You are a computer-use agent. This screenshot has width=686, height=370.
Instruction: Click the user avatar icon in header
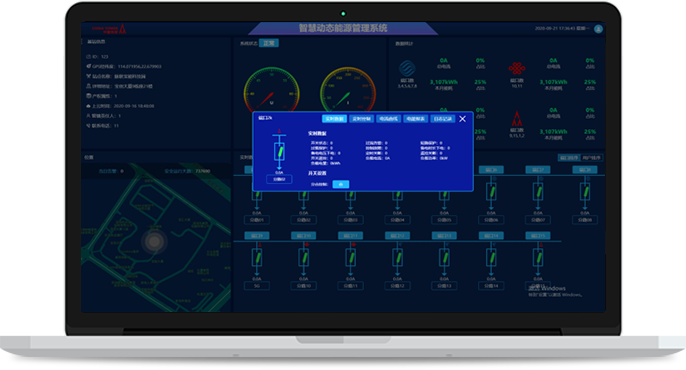pos(598,29)
